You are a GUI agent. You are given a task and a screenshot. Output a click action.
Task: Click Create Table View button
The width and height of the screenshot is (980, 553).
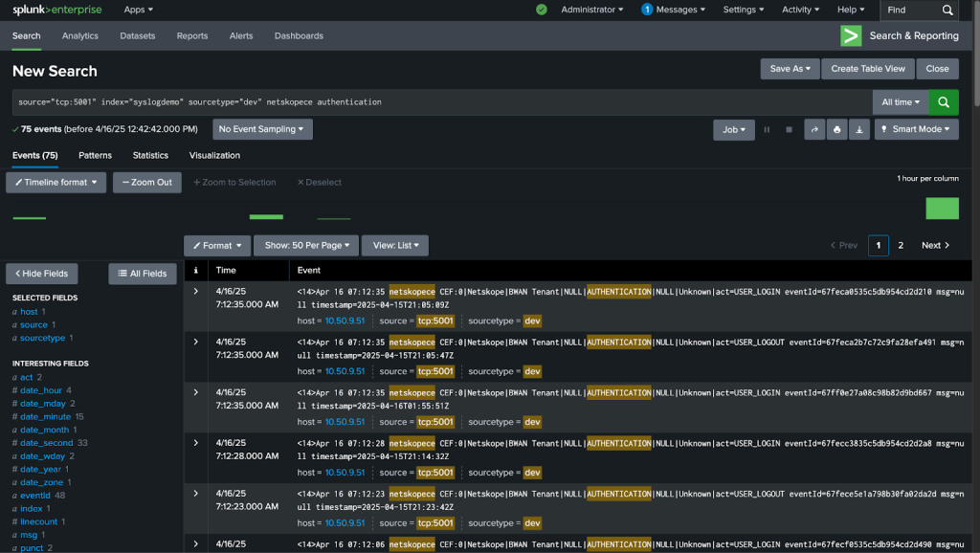click(867, 69)
